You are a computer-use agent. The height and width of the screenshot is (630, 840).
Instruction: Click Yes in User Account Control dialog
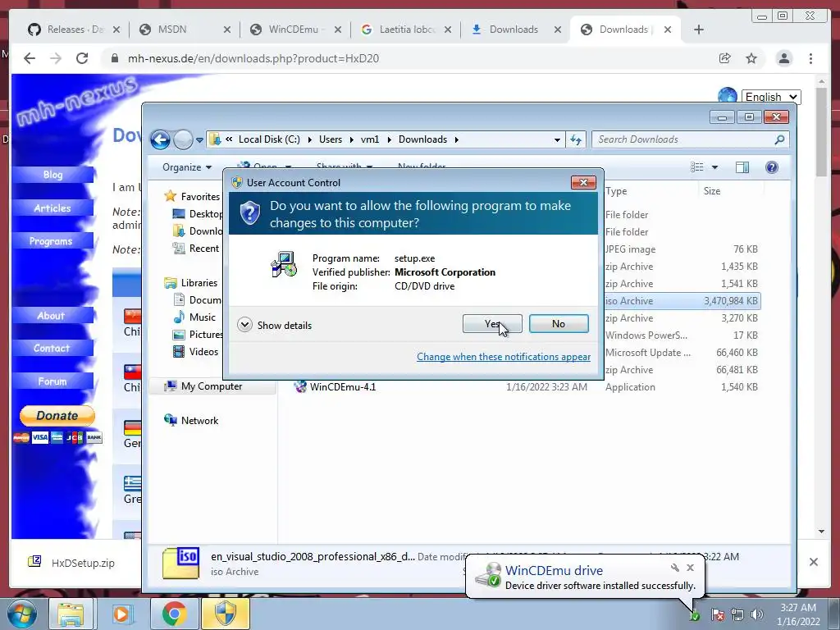point(492,323)
